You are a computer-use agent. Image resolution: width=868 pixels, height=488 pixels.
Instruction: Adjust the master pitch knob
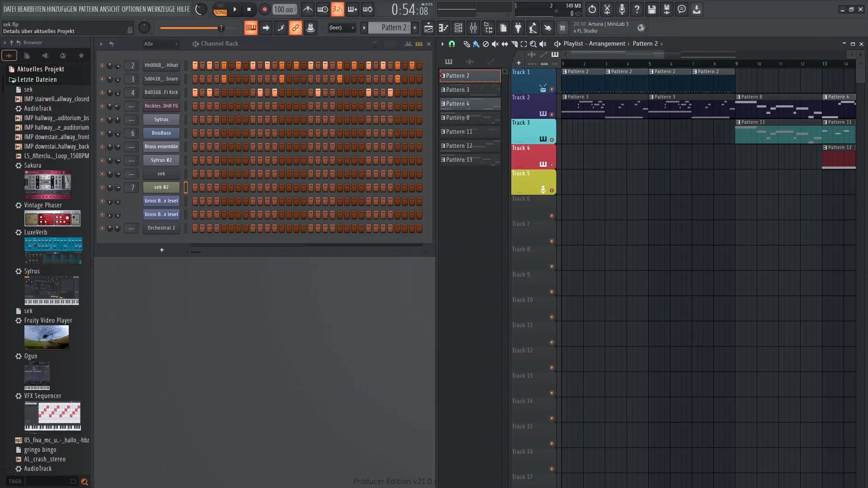click(144, 28)
